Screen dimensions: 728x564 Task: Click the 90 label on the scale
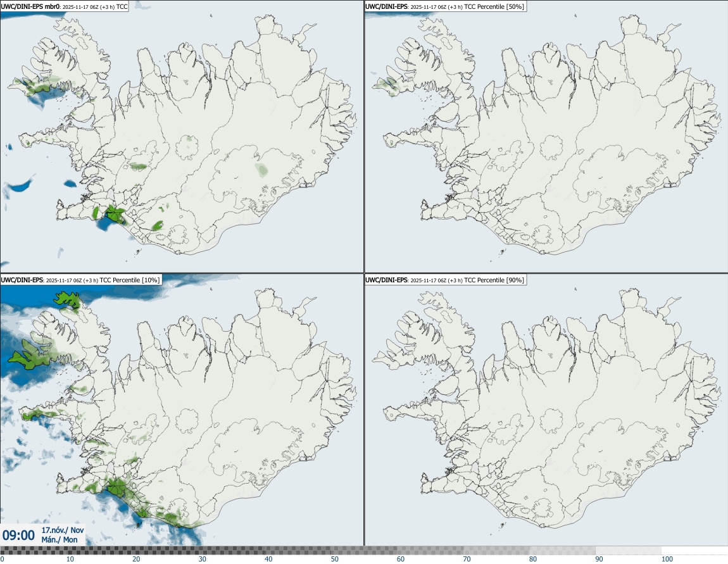click(599, 559)
